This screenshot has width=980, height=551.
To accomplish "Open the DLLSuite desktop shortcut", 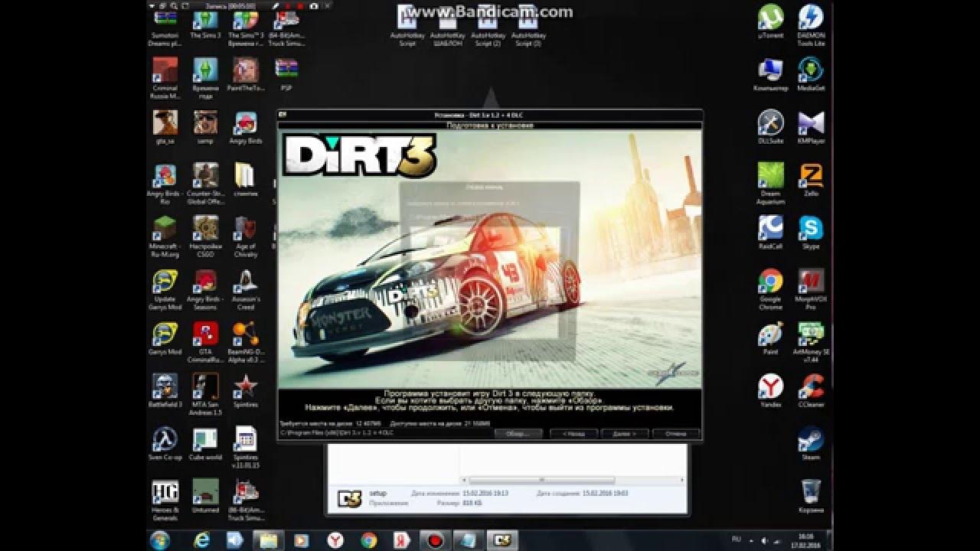I will (770, 127).
